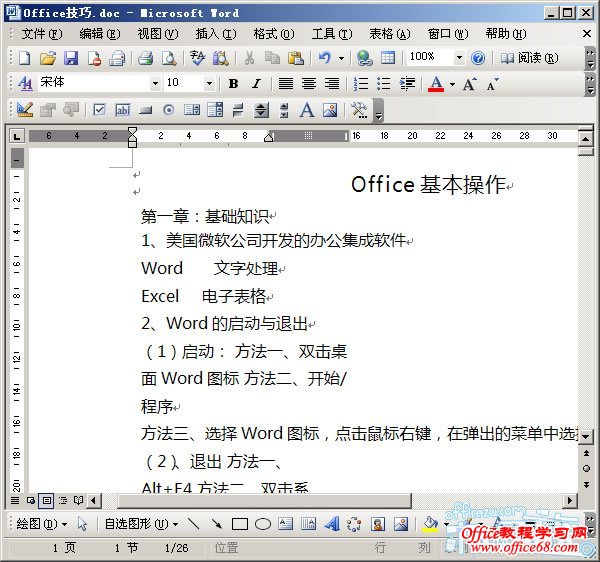Open the fill color dropdown arrow

pos(446,524)
